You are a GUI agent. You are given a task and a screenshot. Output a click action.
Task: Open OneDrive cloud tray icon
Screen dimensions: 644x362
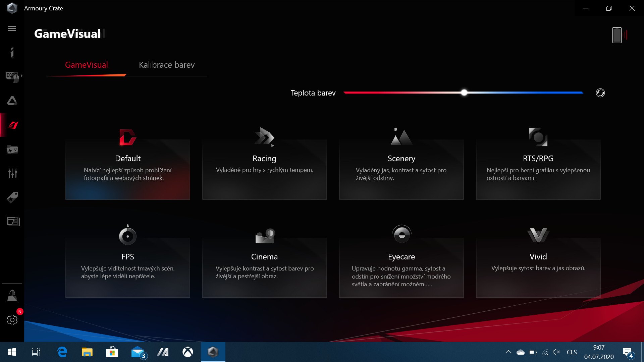pyautogui.click(x=521, y=352)
